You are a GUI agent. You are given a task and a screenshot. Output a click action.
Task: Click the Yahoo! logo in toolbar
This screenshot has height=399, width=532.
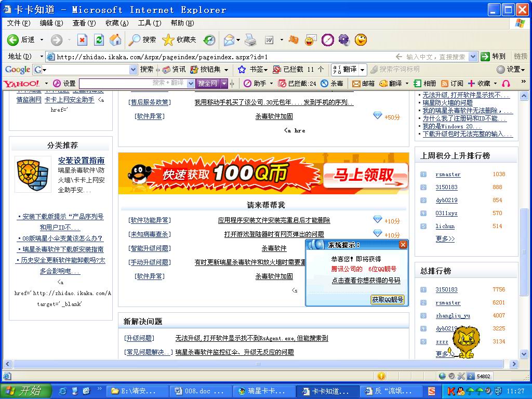(21, 84)
